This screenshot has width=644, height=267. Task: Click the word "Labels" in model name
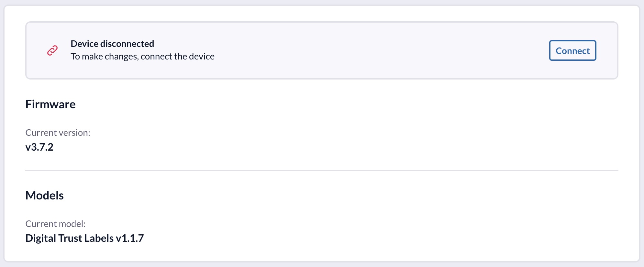pos(99,238)
